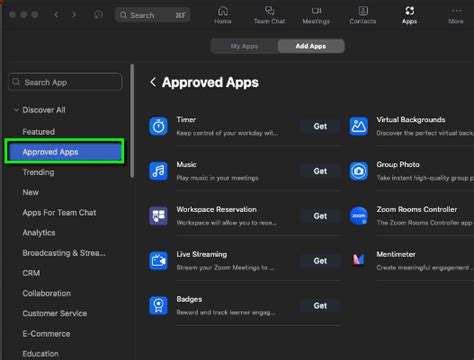
Task: Open the Timer app icon
Action: pos(158,126)
